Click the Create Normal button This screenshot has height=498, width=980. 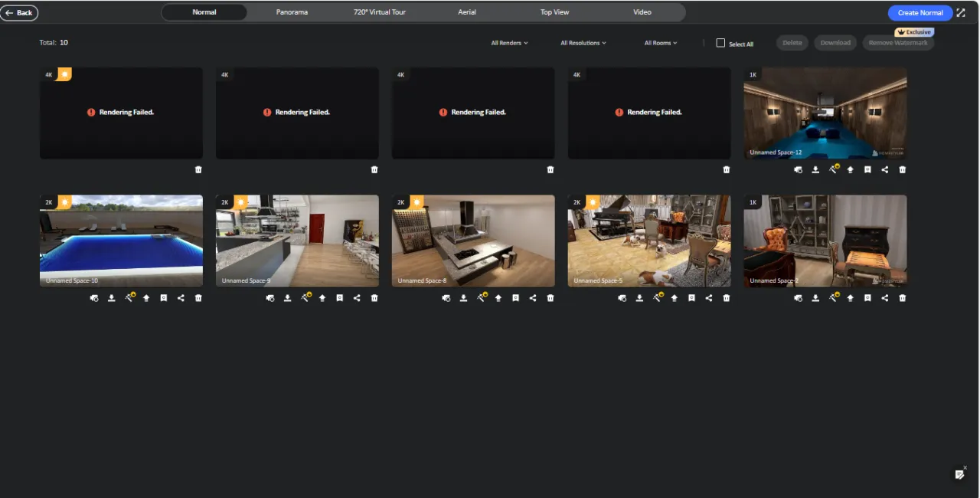click(x=920, y=13)
